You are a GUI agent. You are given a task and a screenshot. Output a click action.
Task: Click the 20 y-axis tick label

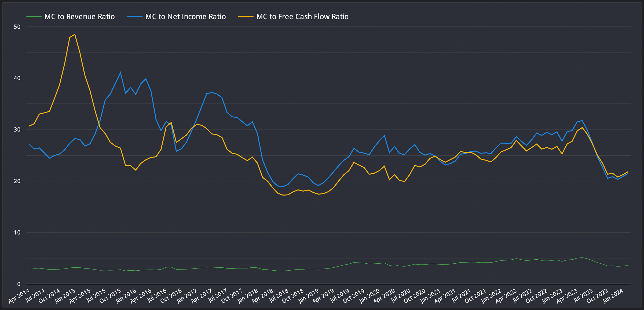coord(17,181)
